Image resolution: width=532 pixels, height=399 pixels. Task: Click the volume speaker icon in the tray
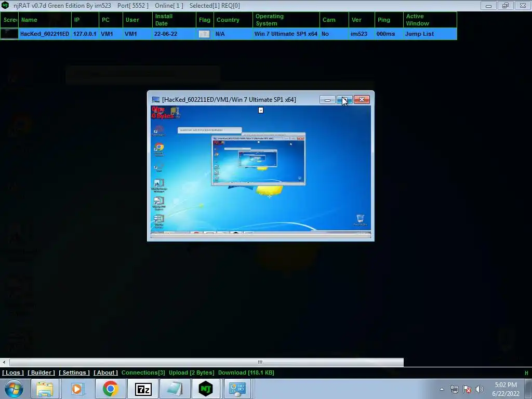coord(480,389)
